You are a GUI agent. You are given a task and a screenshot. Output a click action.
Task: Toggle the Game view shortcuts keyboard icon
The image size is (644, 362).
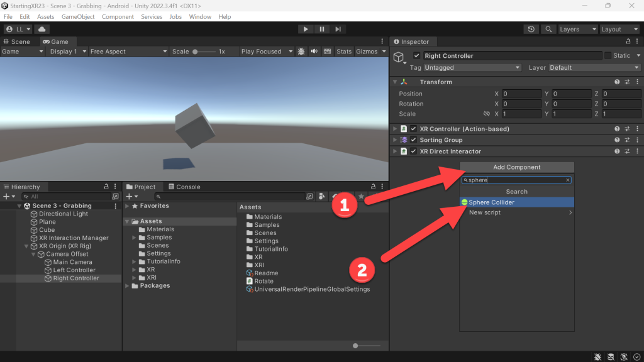coord(327,52)
